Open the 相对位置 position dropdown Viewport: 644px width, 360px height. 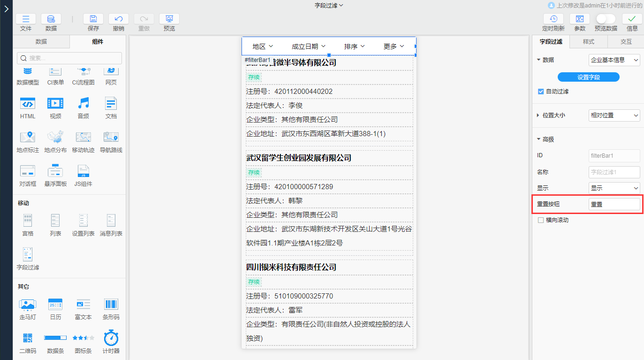pyautogui.click(x=614, y=115)
